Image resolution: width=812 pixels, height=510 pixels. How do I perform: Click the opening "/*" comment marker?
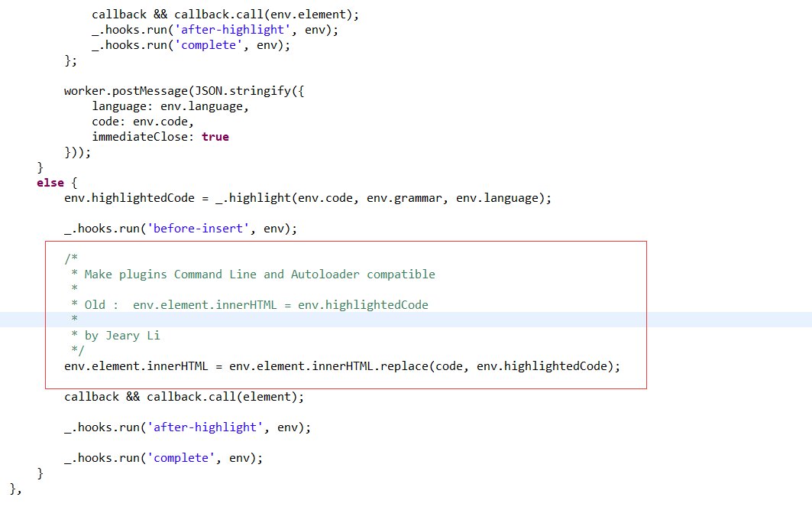coord(71,258)
